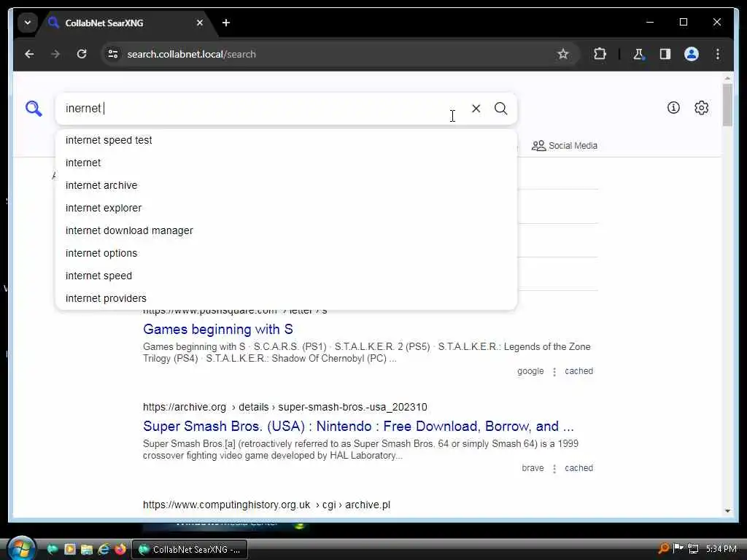Choose suggestion 'internet archive'
The image size is (747, 560).
[x=286, y=185]
